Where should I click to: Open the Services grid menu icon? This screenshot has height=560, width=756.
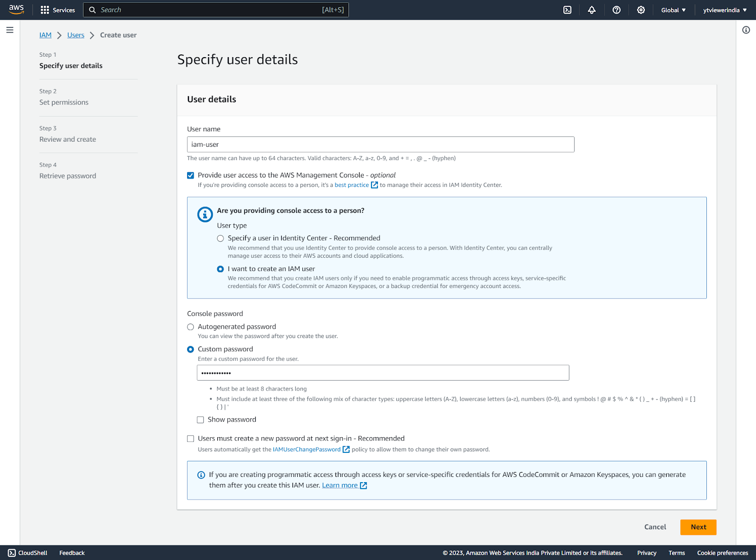tap(45, 10)
